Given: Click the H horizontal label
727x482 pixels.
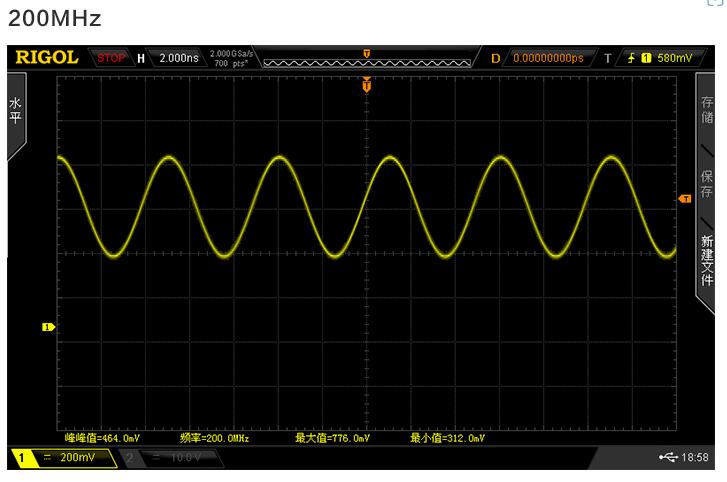Looking at the screenshot, I should [x=141, y=58].
